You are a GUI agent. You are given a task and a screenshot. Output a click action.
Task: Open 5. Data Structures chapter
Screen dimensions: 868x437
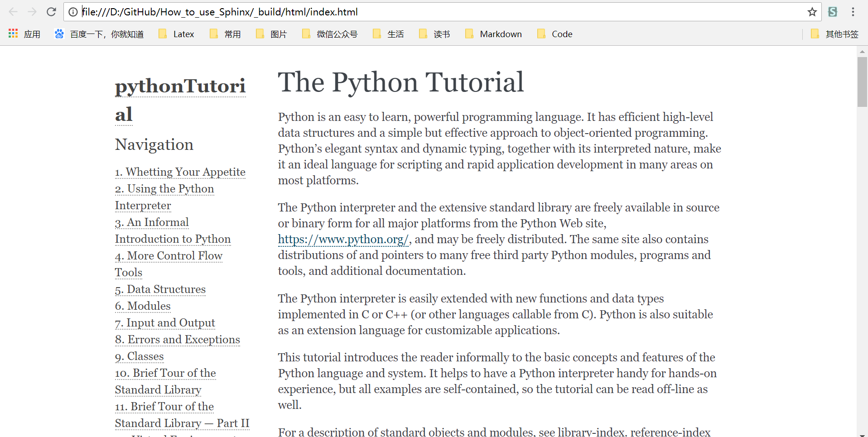[x=160, y=289]
